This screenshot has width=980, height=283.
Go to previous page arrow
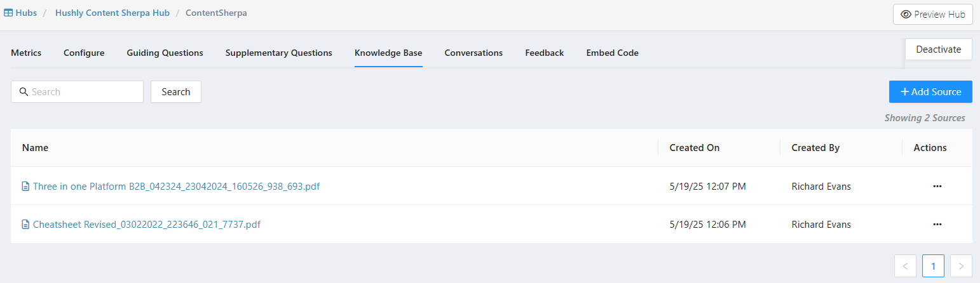[x=905, y=266]
